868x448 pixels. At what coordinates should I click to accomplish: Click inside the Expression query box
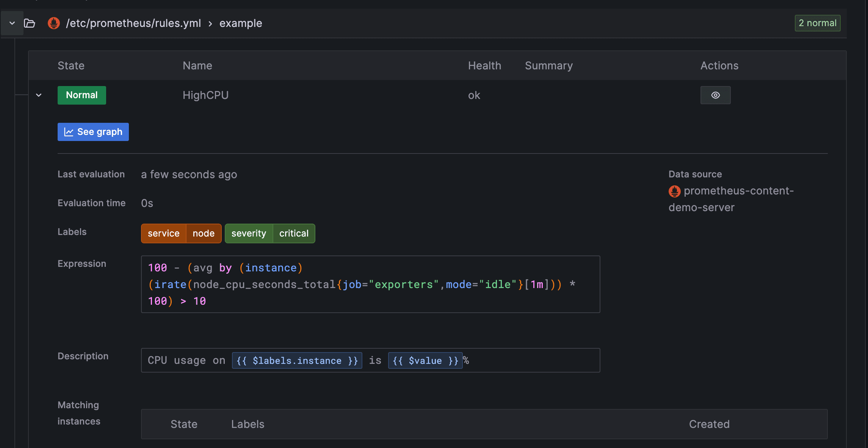click(x=370, y=284)
